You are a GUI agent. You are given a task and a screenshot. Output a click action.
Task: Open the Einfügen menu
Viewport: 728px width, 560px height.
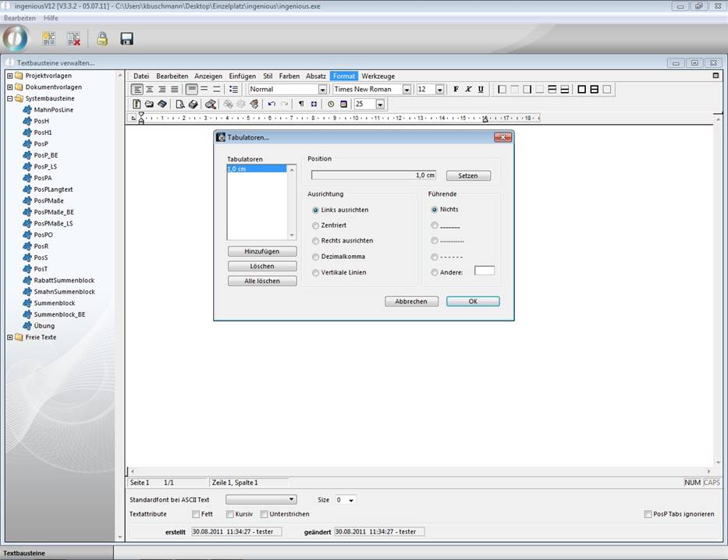pos(242,76)
